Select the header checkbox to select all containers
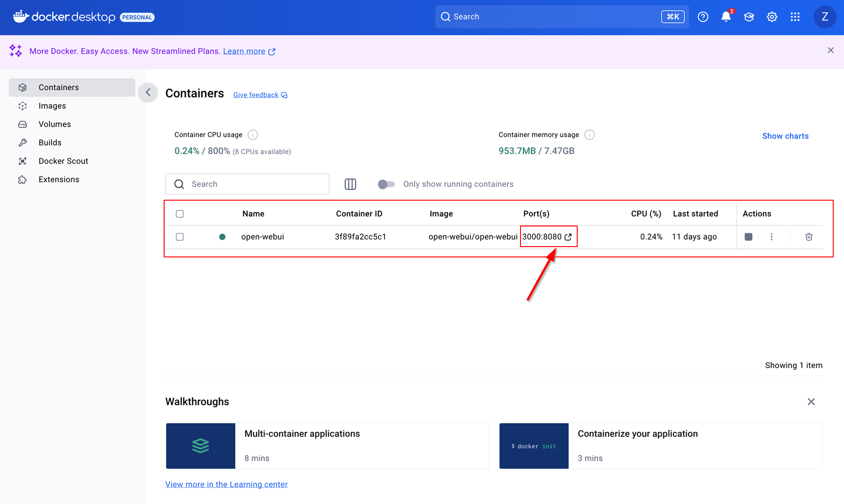This screenshot has width=844, height=504. pyautogui.click(x=180, y=213)
